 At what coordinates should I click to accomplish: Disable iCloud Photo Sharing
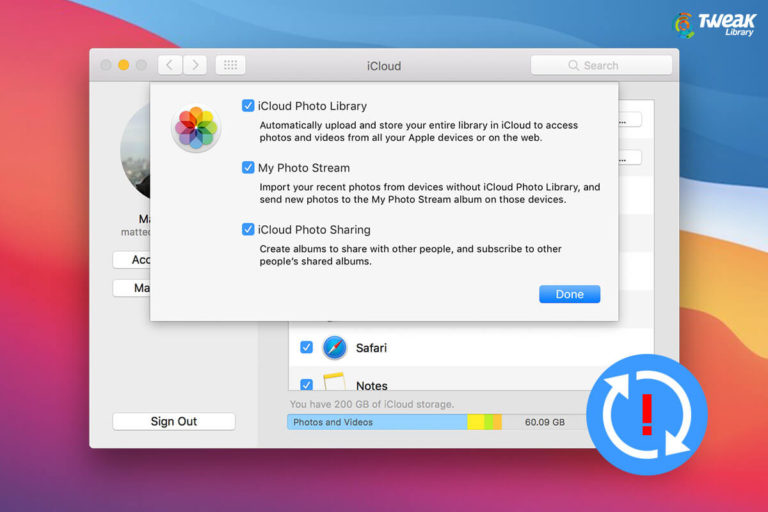pyautogui.click(x=248, y=229)
